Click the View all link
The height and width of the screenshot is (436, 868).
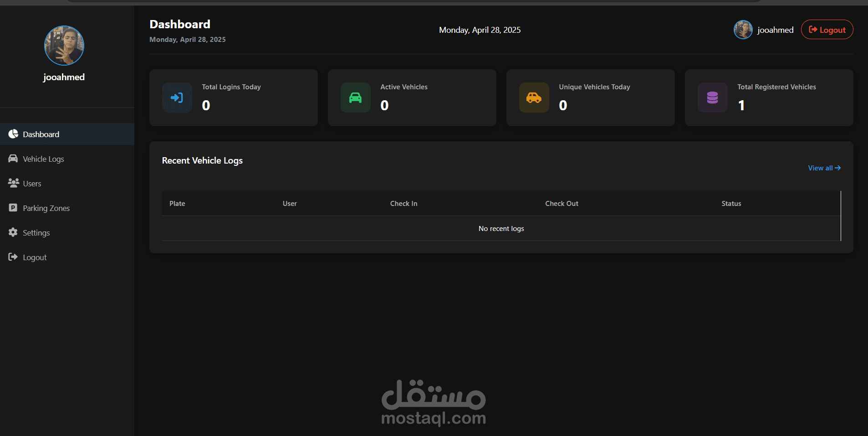pyautogui.click(x=824, y=168)
